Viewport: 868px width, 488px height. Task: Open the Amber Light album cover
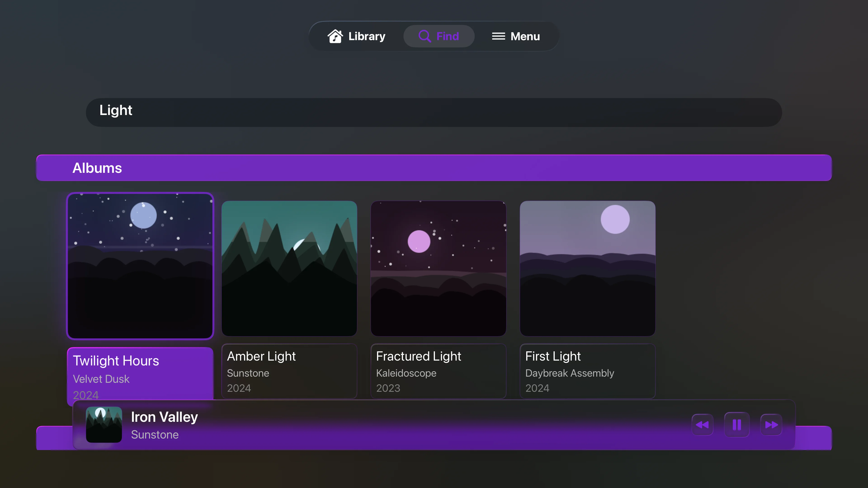pyautogui.click(x=289, y=268)
